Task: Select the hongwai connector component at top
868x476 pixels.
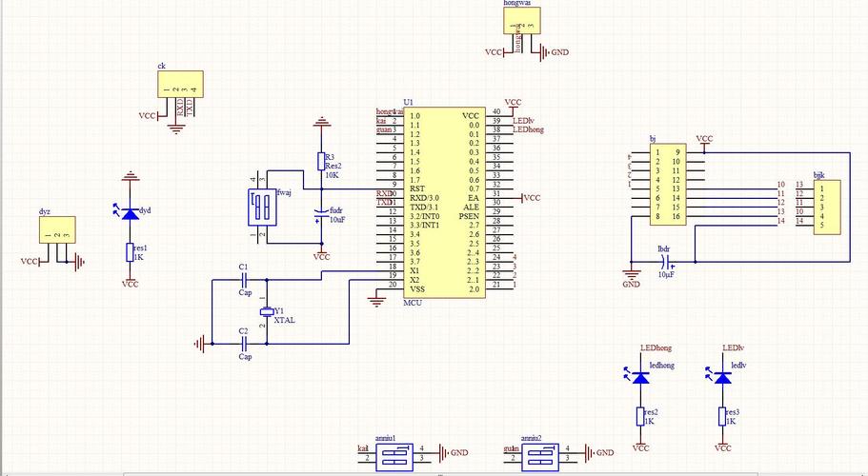Action: 521,21
